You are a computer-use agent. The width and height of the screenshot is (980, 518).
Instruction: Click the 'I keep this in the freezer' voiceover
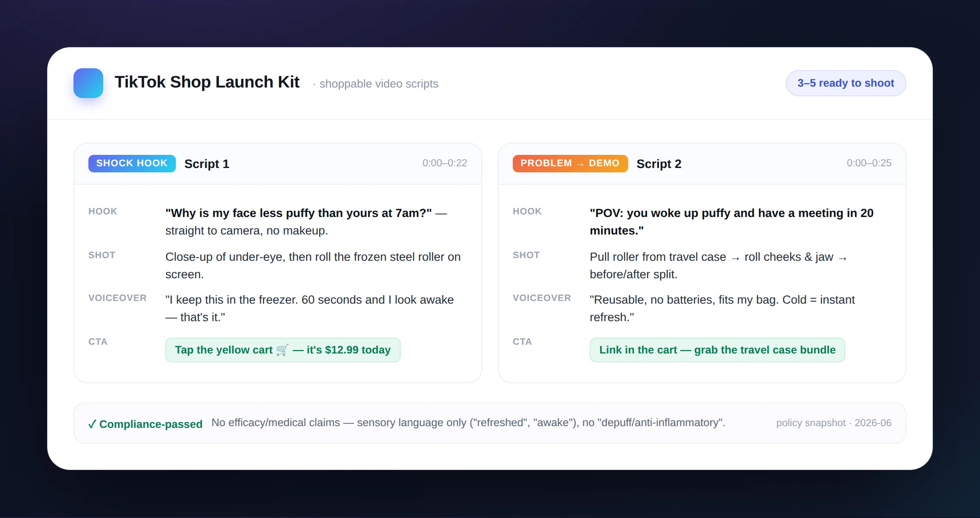[309, 308]
